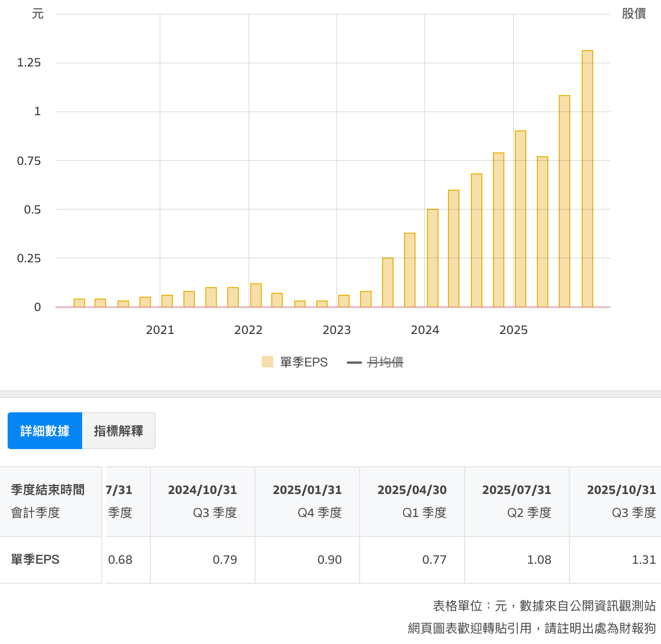Click the 0.90 value in the table

pos(330,559)
